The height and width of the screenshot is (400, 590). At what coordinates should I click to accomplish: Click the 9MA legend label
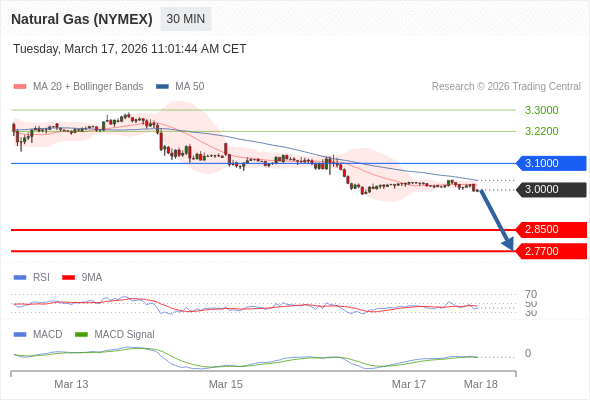(92, 278)
